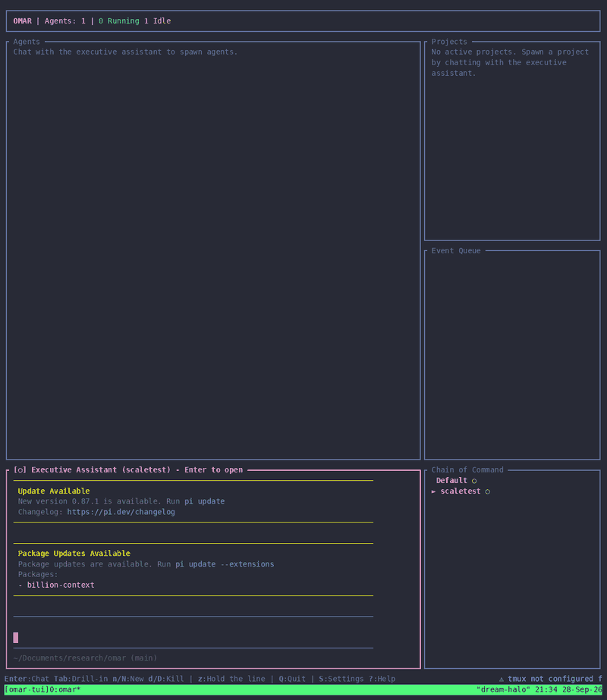The image size is (607, 700).
Task: Open the https://pi.dev/changelog link
Action: [x=121, y=512]
